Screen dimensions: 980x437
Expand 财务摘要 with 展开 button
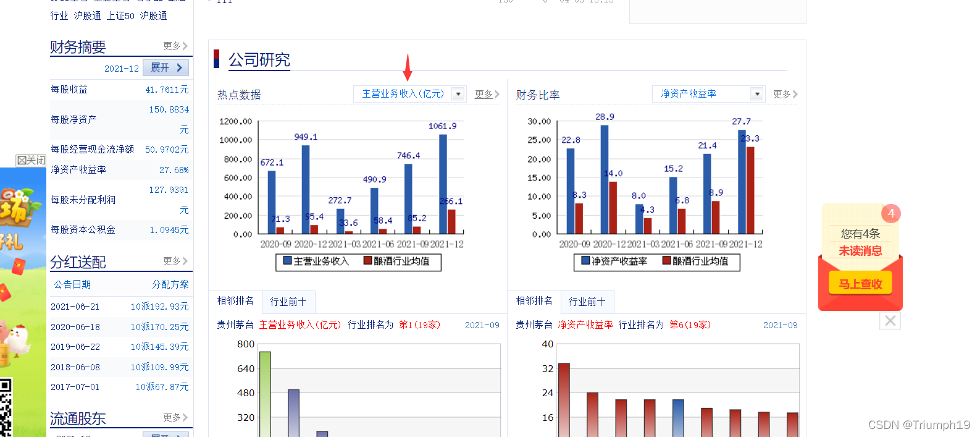pos(166,68)
